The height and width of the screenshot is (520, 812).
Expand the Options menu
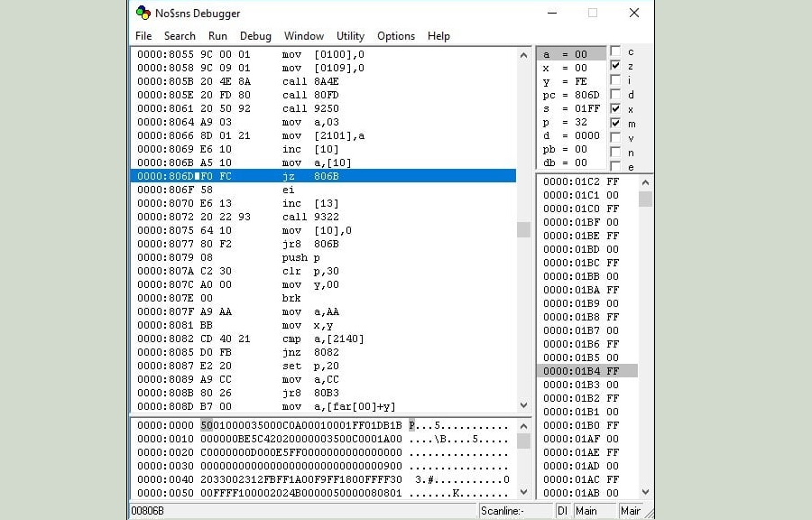tap(396, 36)
